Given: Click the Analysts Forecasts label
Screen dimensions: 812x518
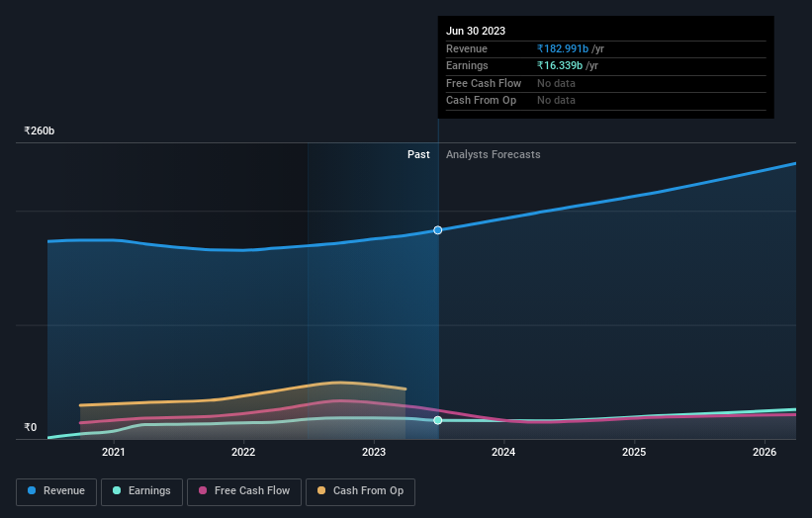Looking at the screenshot, I should (493, 155).
